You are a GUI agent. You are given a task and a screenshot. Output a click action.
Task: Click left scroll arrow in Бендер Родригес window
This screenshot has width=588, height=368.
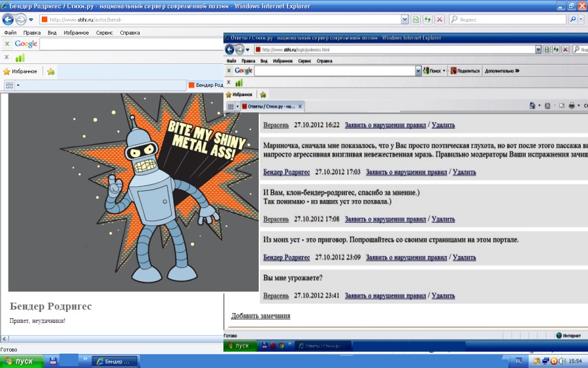[5, 339]
